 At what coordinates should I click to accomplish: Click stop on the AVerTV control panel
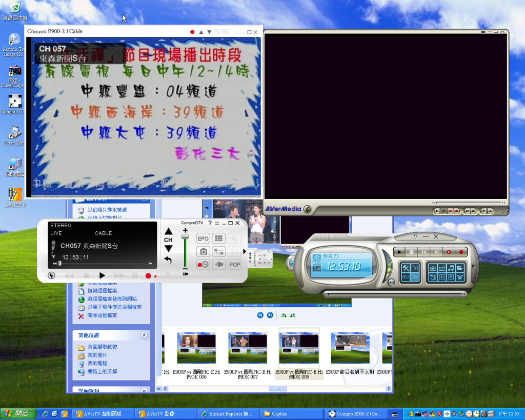click(x=412, y=252)
